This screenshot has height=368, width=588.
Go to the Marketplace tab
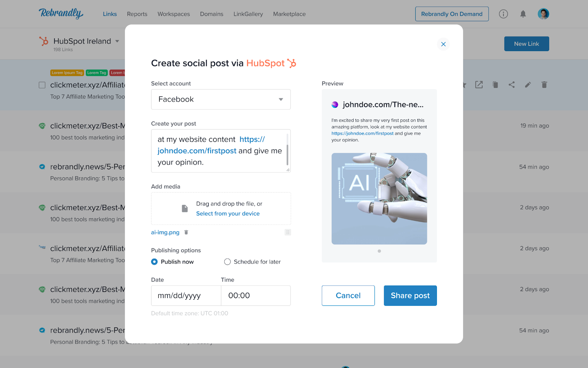290,14
